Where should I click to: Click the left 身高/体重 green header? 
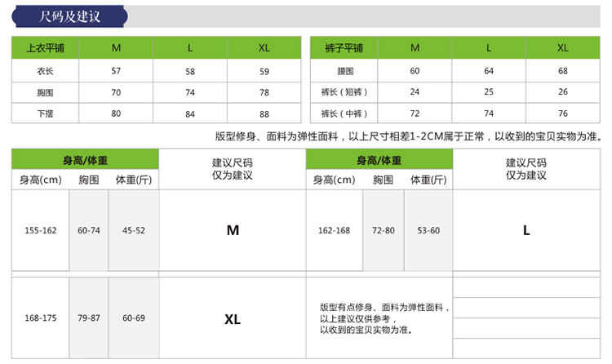(x=85, y=160)
